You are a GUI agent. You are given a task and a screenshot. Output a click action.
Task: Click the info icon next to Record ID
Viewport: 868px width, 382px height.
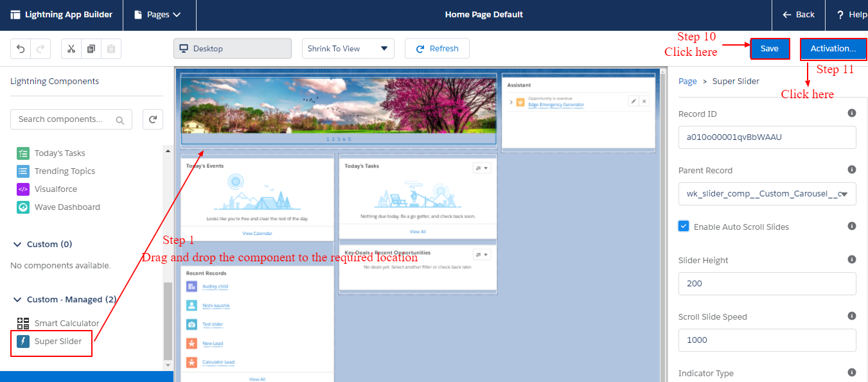852,113
